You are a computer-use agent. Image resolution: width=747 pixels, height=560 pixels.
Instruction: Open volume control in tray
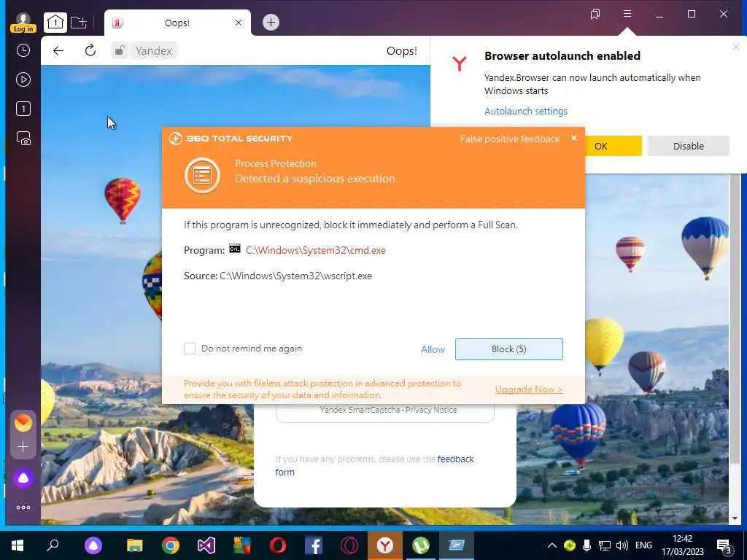coord(622,545)
